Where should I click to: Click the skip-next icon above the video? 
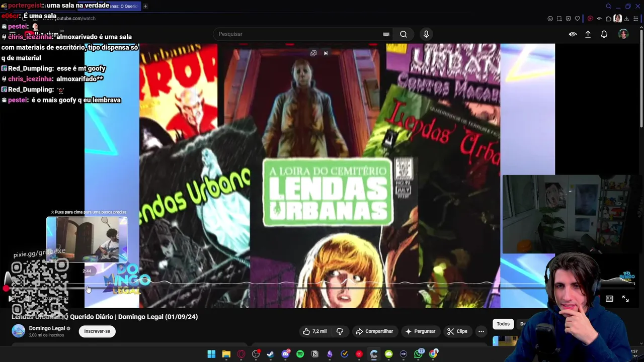point(326,53)
